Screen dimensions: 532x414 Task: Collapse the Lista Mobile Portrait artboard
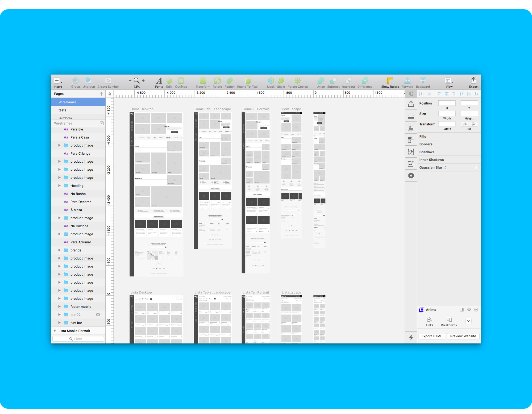point(55,331)
